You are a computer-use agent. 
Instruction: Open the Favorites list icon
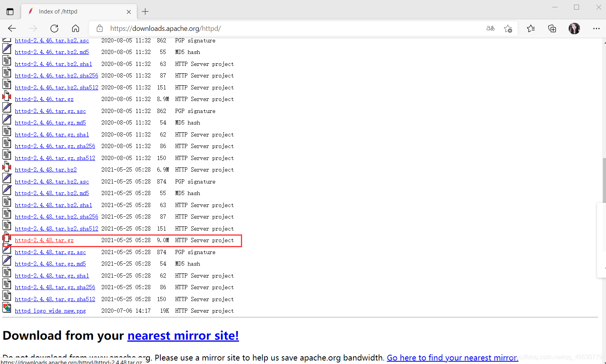pyautogui.click(x=531, y=29)
